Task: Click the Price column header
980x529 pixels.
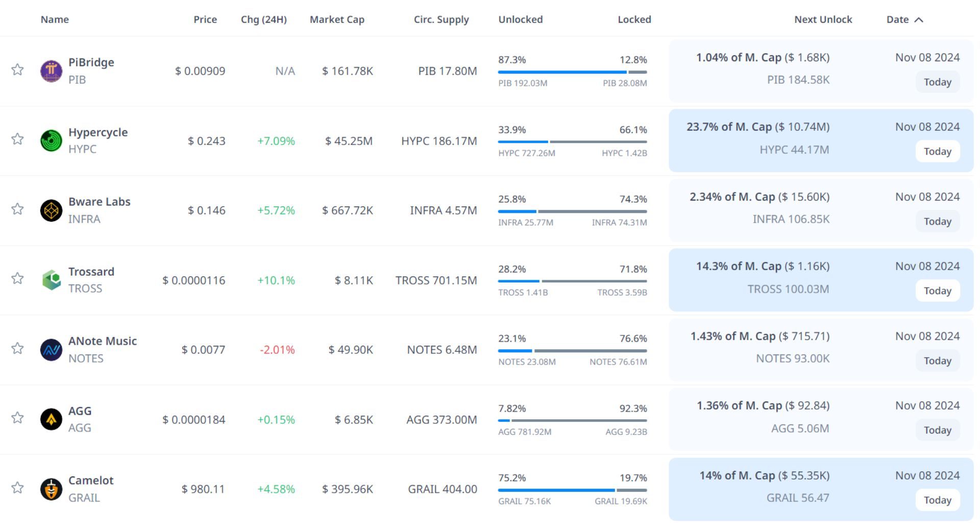Action: click(x=205, y=19)
